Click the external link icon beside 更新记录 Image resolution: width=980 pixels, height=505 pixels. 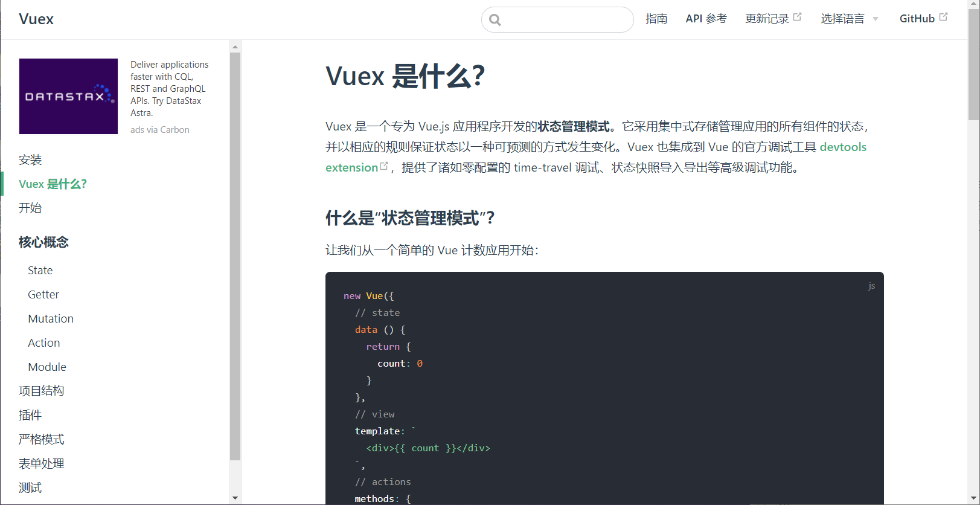pyautogui.click(x=797, y=17)
